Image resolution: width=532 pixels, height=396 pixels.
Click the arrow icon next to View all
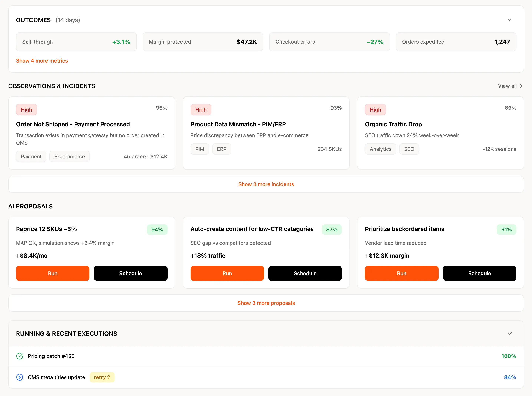click(x=521, y=86)
